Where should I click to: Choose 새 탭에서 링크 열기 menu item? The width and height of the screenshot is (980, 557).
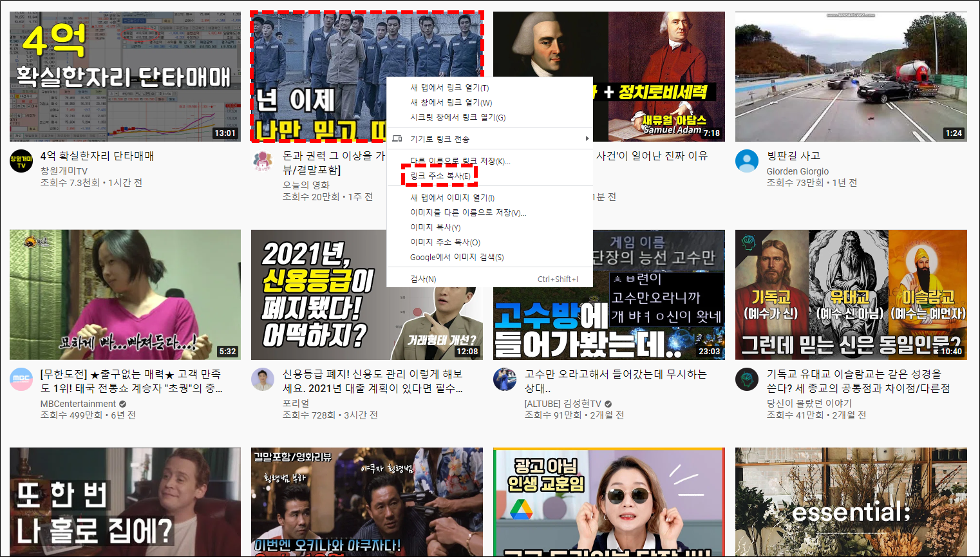(x=489, y=88)
